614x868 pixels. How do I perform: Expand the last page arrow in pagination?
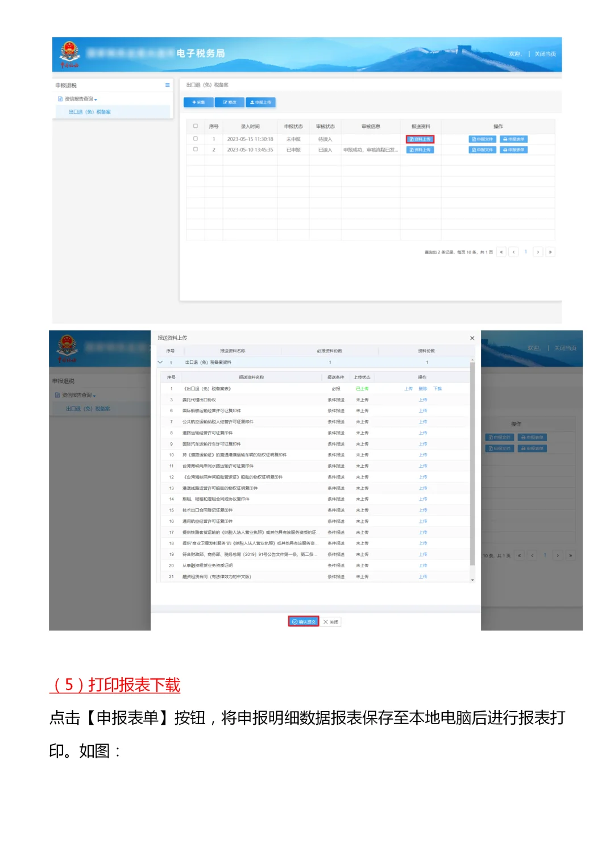pyautogui.click(x=550, y=251)
